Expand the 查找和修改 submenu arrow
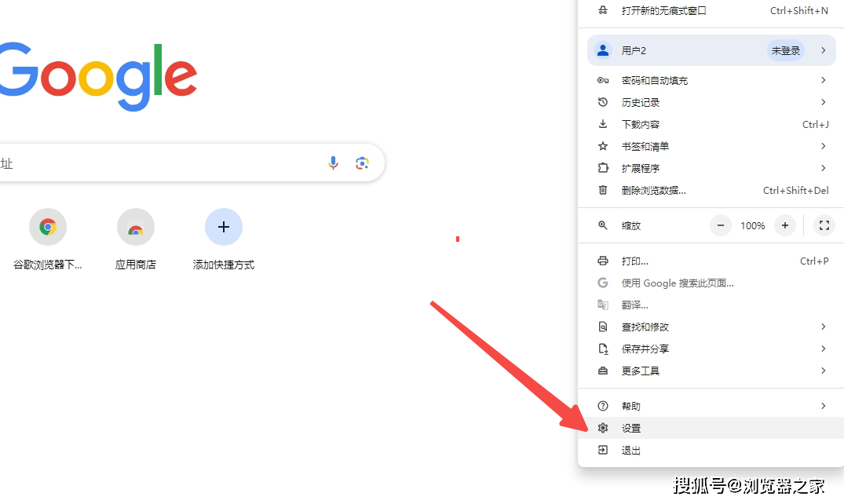This screenshot has width=844, height=504. click(823, 327)
